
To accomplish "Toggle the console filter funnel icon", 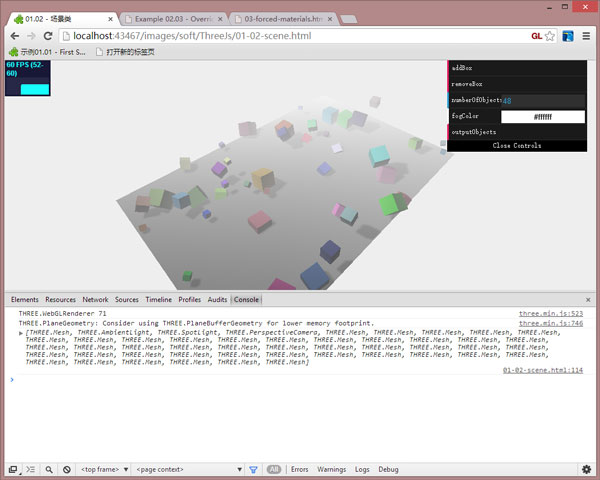I will (x=253, y=469).
